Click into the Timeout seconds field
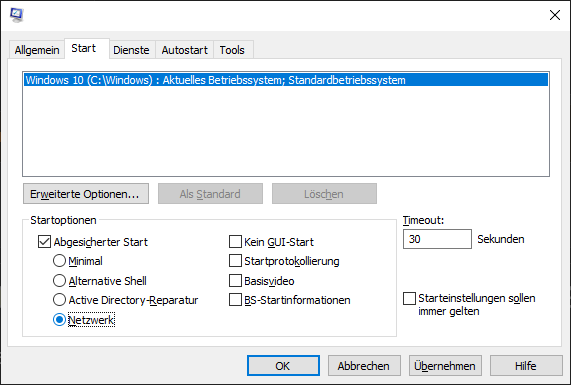This screenshot has height=385, width=571. pos(437,239)
